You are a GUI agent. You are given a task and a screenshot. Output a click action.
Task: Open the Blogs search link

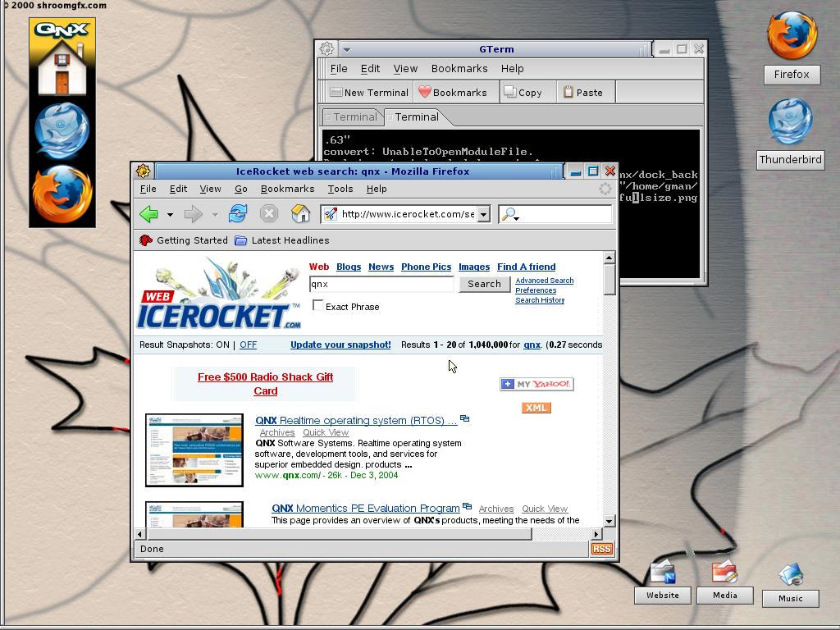point(349,267)
